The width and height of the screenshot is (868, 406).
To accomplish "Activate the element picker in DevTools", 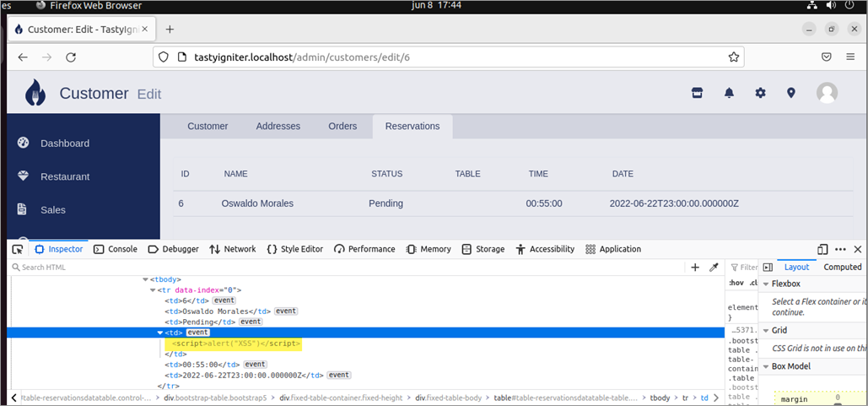I will (x=18, y=249).
